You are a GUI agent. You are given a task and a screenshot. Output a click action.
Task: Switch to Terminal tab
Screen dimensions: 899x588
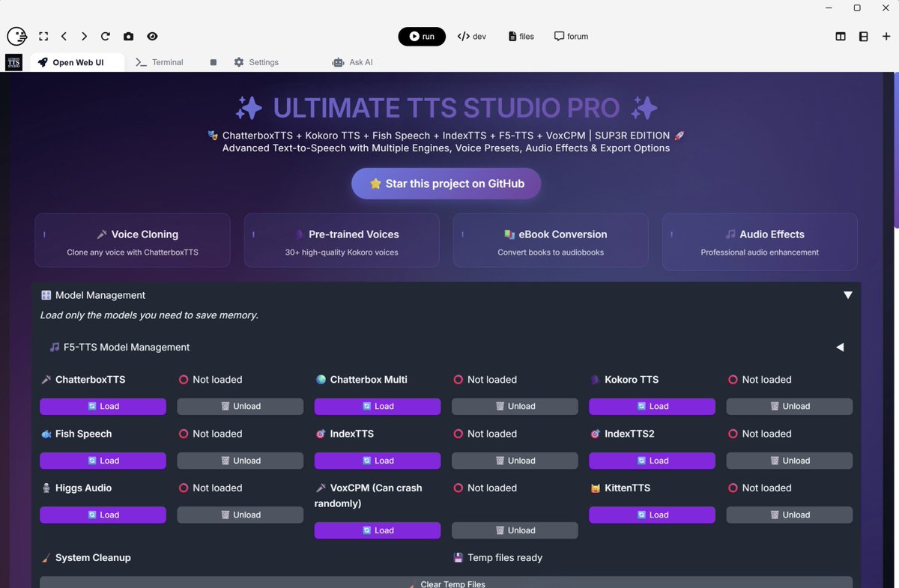point(160,62)
